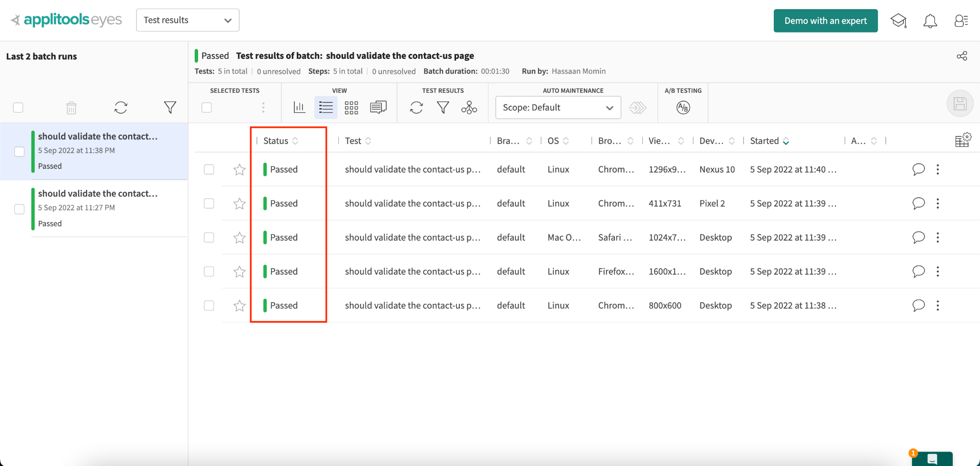Check the Nexus 10 test row checkbox

(209, 169)
